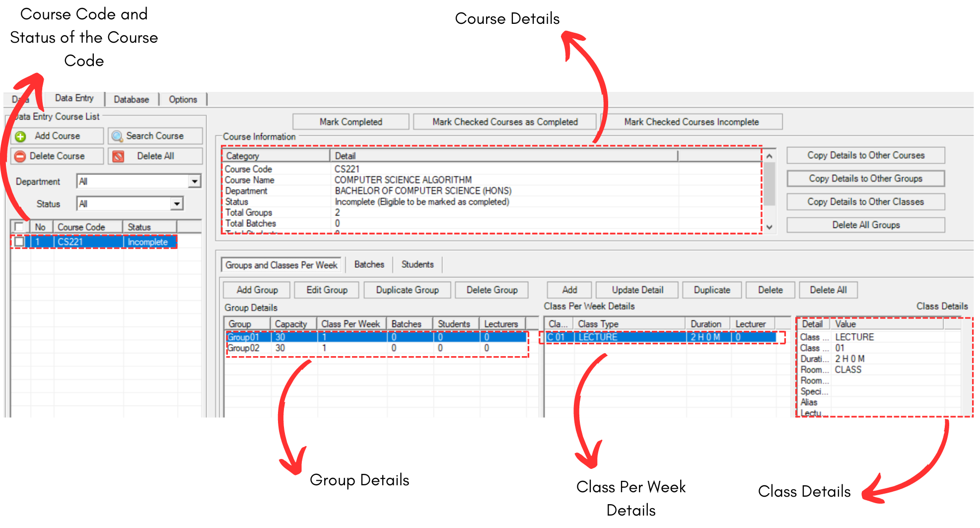Screen dimensions: 980x528
Task: Click the red Delete All icon
Action: point(118,156)
